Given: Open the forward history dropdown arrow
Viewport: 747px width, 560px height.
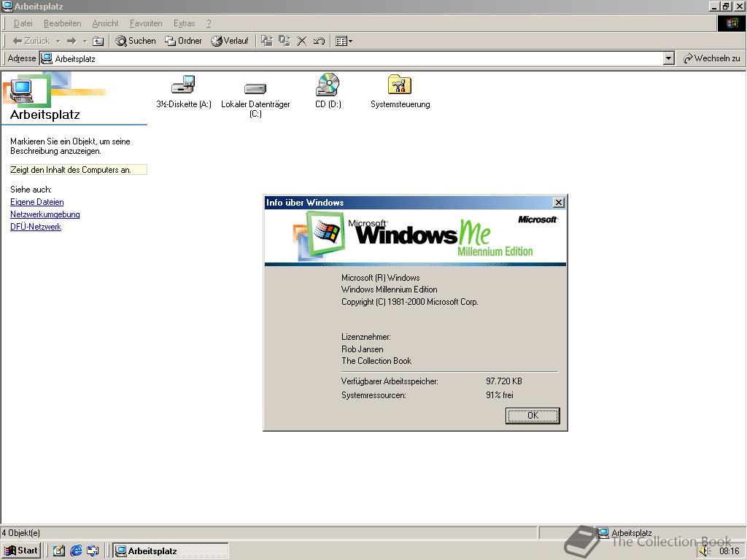Looking at the screenshot, I should [85, 41].
